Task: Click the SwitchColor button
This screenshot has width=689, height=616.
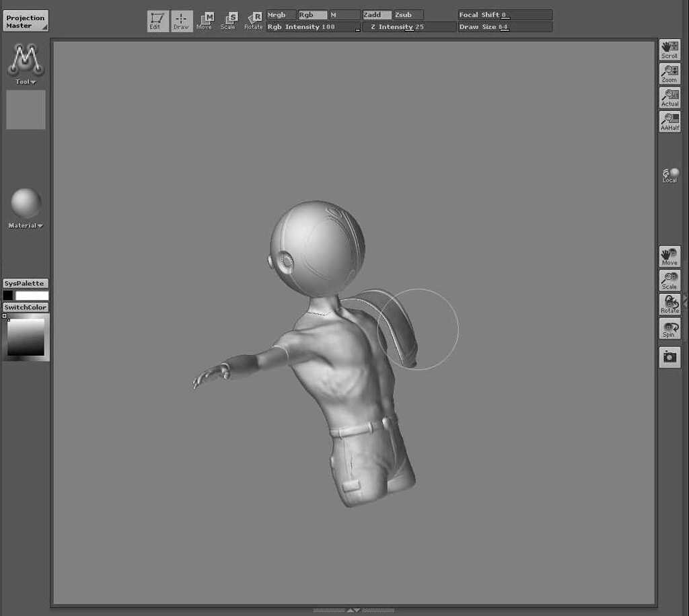Action: [x=25, y=307]
